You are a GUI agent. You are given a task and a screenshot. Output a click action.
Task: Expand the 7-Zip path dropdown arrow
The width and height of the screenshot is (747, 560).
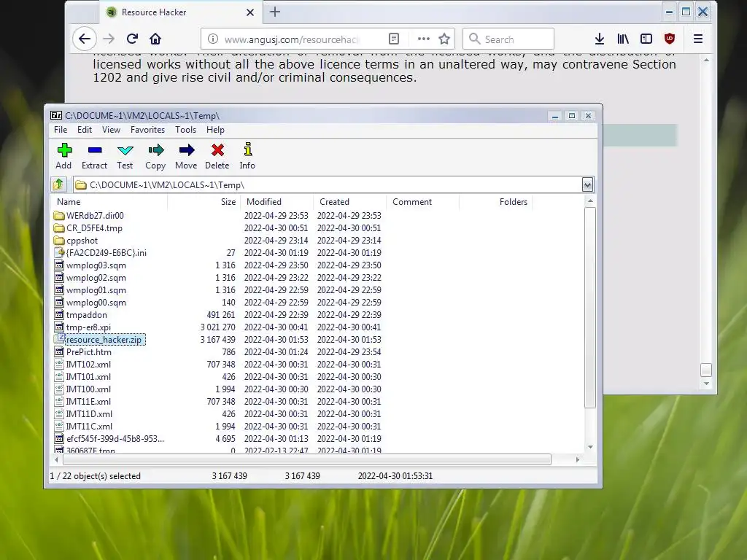coord(587,184)
